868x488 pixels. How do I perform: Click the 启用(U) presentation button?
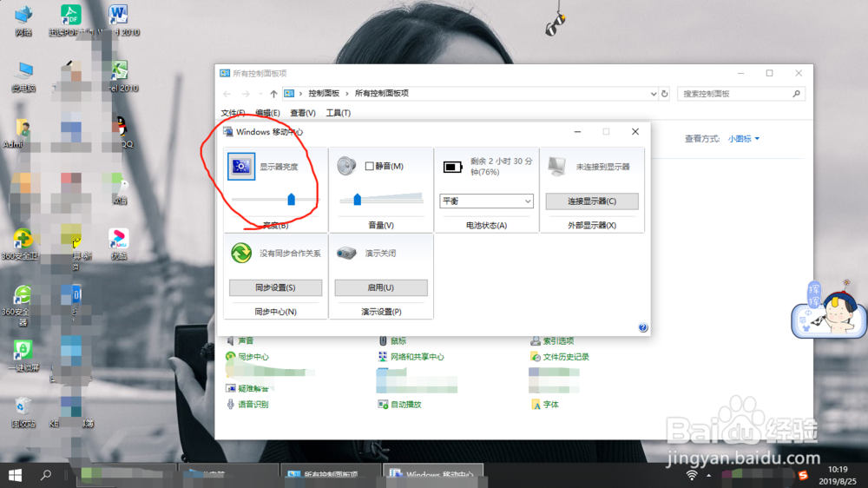381,287
